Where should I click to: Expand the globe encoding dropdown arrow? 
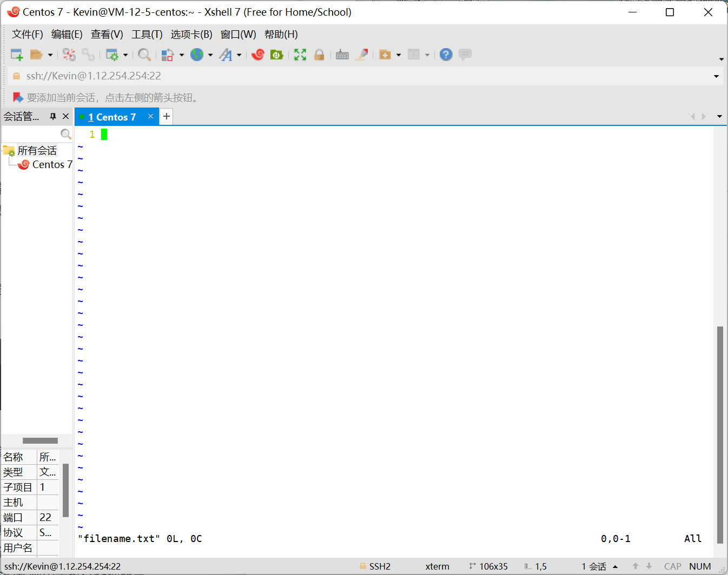tap(210, 55)
